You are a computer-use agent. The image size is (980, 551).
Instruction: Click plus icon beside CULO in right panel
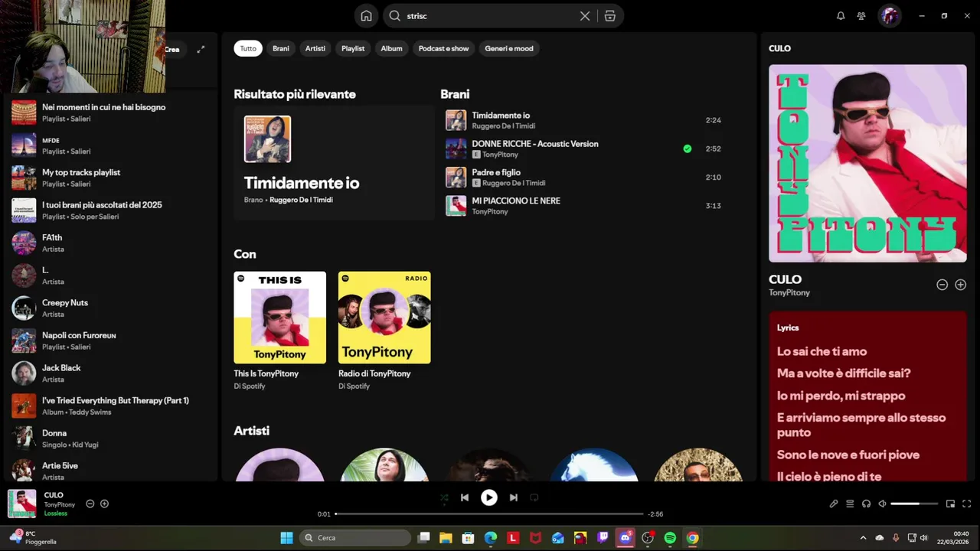(x=960, y=285)
